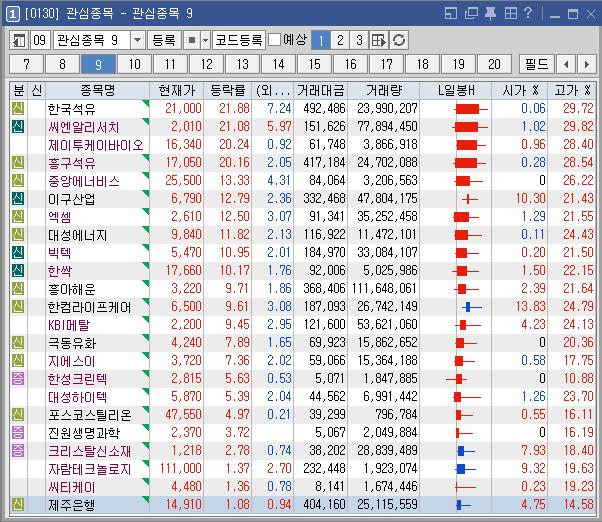Image resolution: width=602 pixels, height=522 pixels.
Task: Click volume 111,648,061 for 흥아해운
Action: (x=385, y=289)
